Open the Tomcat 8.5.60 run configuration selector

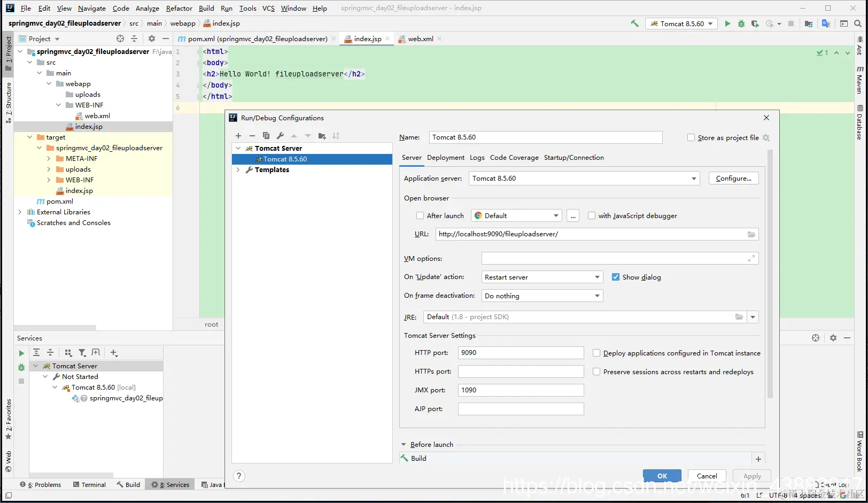pos(681,24)
